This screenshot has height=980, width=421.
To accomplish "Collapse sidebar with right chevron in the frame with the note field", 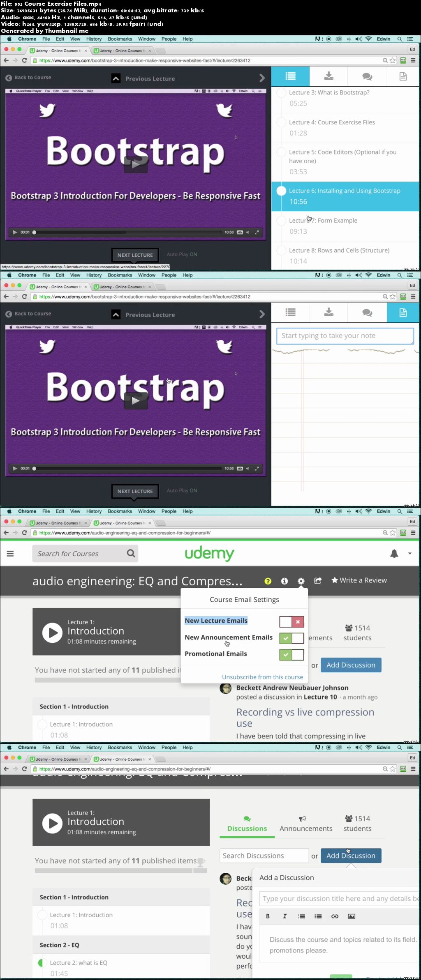I will tap(262, 314).
